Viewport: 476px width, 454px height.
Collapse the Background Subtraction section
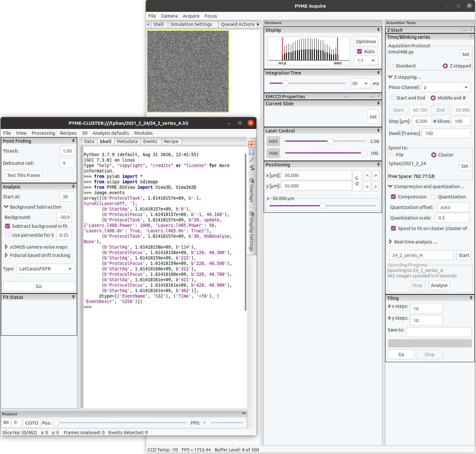6,207
